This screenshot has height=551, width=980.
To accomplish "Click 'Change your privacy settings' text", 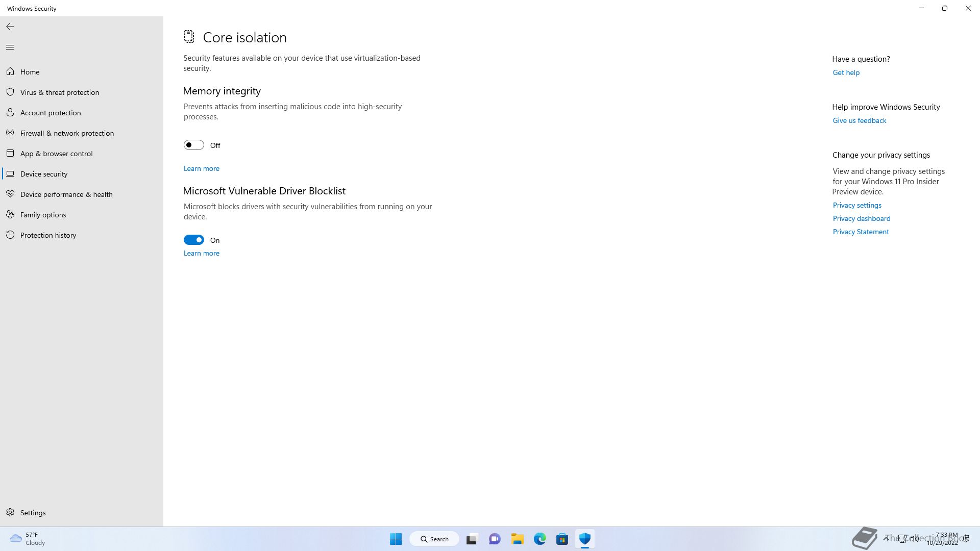I will pyautogui.click(x=881, y=155).
